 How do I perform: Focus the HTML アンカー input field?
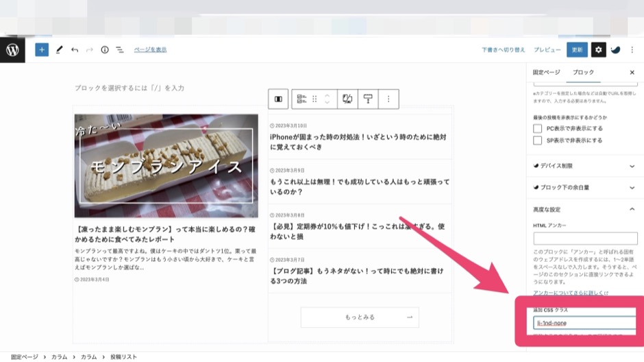(585, 239)
